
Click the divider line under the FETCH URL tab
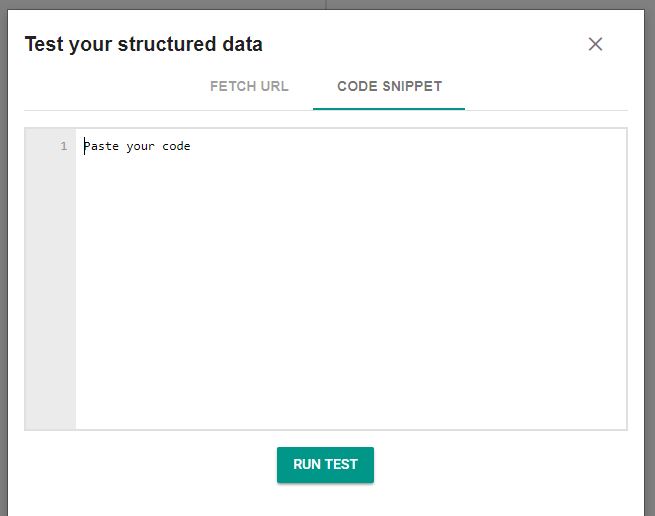click(249, 110)
